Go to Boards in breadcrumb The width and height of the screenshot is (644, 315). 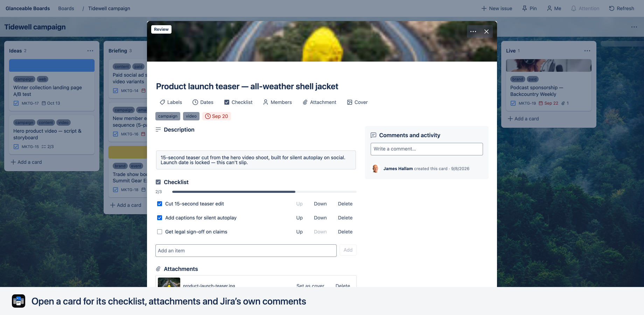[x=66, y=8]
